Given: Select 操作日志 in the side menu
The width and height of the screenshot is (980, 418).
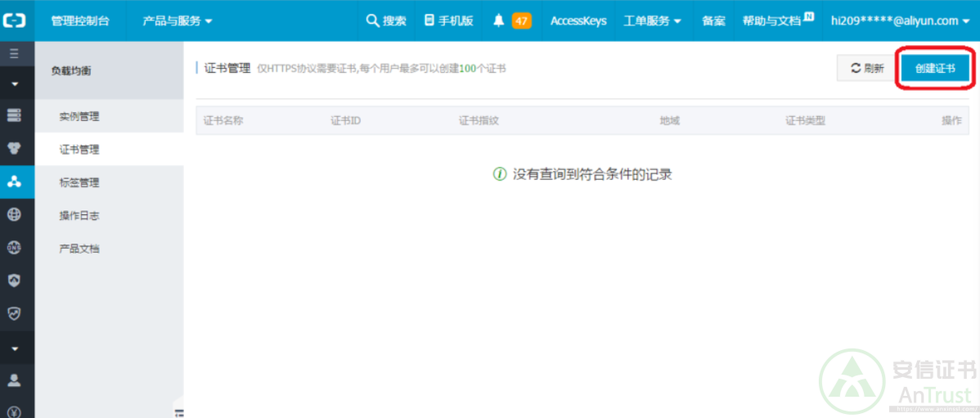Looking at the screenshot, I should [x=79, y=215].
